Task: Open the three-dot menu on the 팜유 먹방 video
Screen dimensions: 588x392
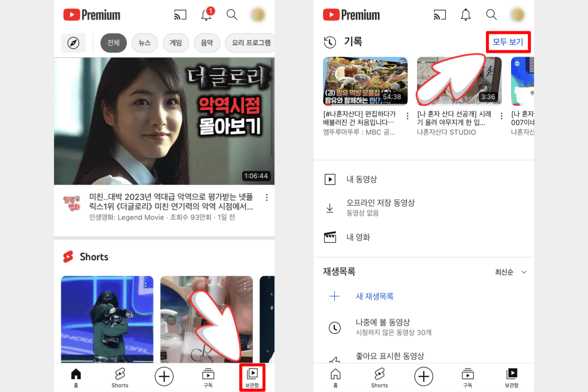Action: pyautogui.click(x=407, y=116)
